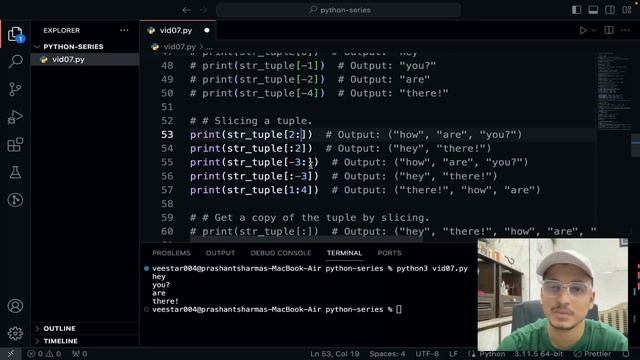The height and width of the screenshot is (360, 640).
Task: Show errors and warnings in status bar
Action: [44, 354]
